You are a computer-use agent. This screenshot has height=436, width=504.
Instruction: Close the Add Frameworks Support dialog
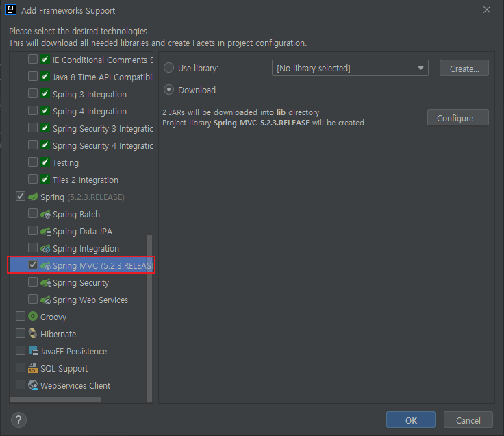pos(487,10)
